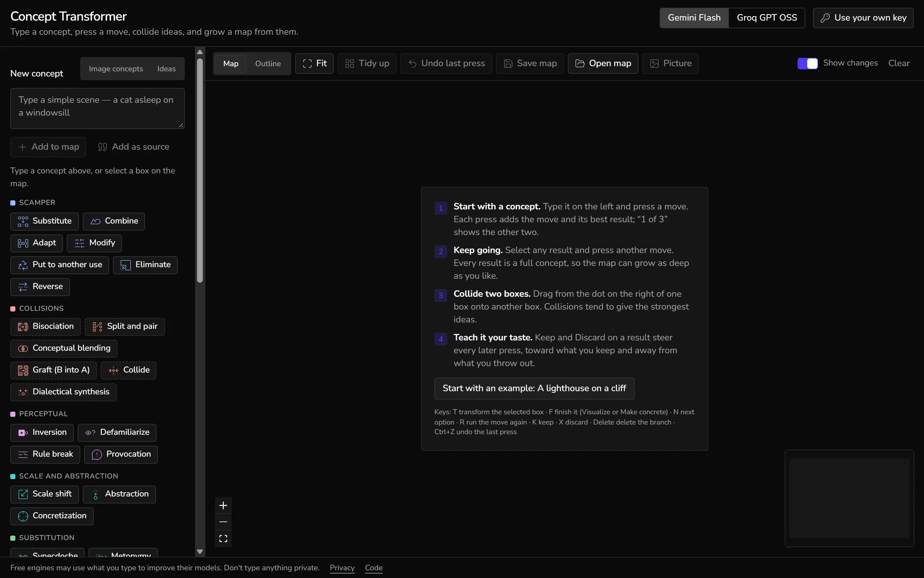This screenshot has width=924, height=578.
Task: Toggle the Show changes switch
Action: 808,64
